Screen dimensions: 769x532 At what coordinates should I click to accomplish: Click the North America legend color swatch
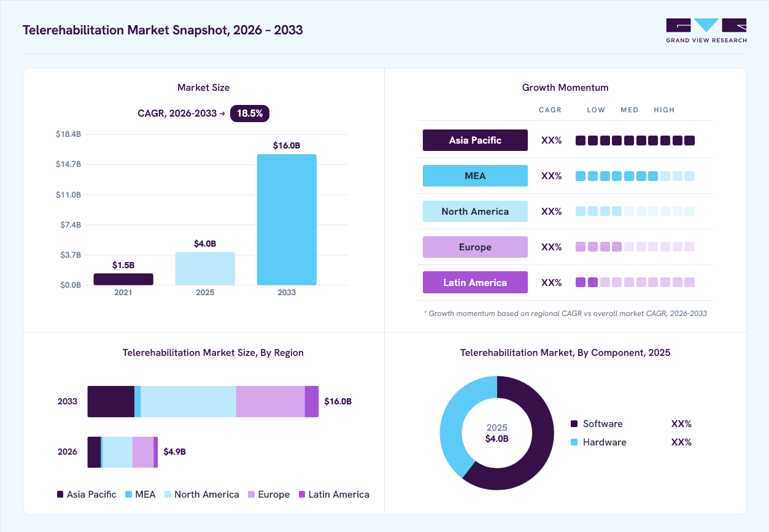[168, 495]
